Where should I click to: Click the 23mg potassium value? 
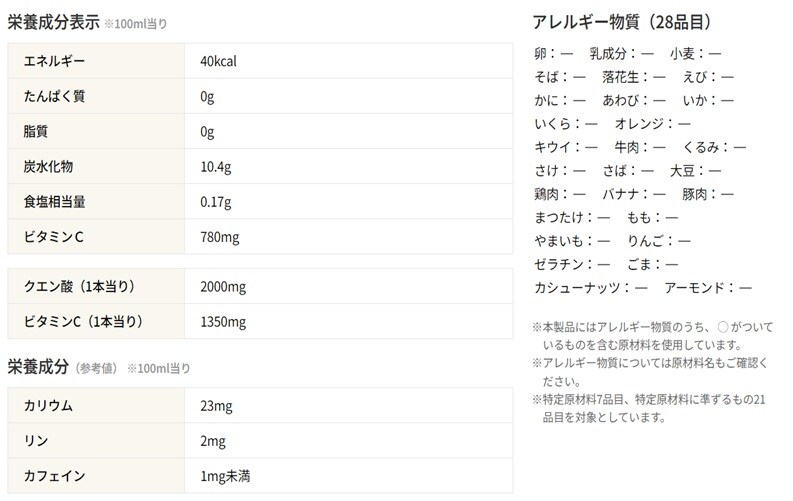click(x=215, y=406)
